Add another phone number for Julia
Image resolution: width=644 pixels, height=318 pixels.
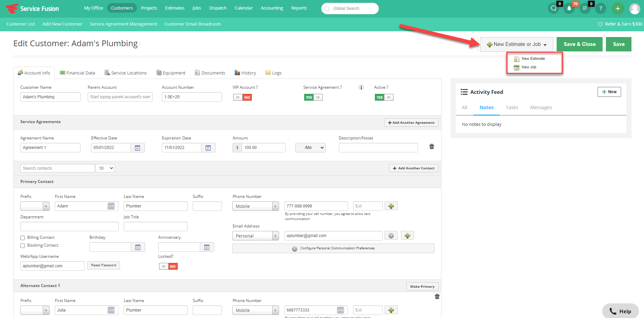pyautogui.click(x=391, y=310)
